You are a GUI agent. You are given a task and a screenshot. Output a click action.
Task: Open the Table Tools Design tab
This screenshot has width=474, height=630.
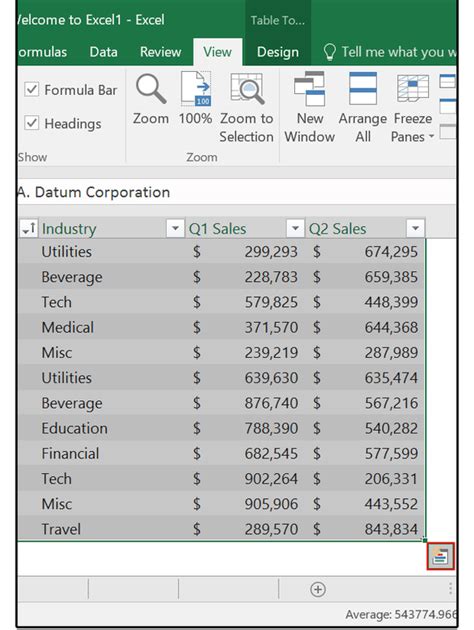(x=278, y=52)
